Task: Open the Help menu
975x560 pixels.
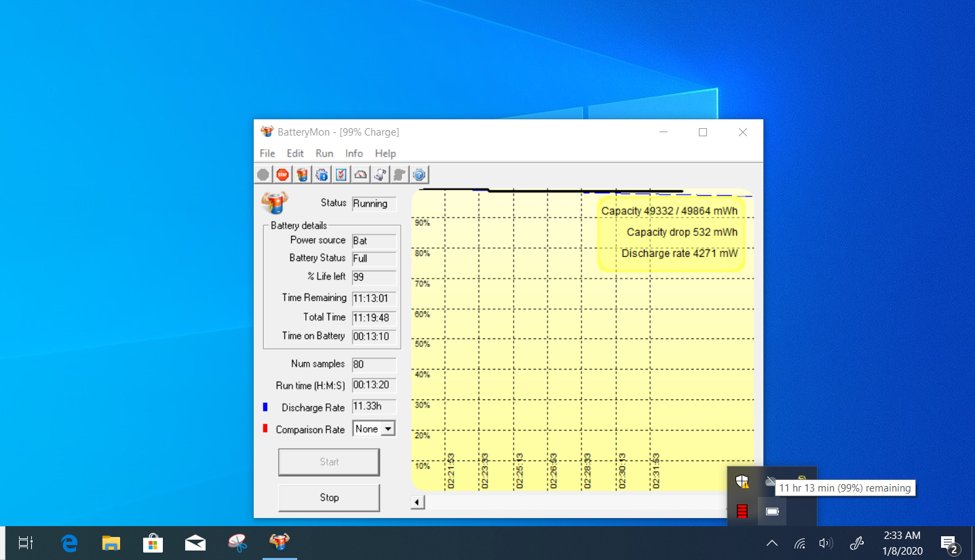Action: (385, 153)
